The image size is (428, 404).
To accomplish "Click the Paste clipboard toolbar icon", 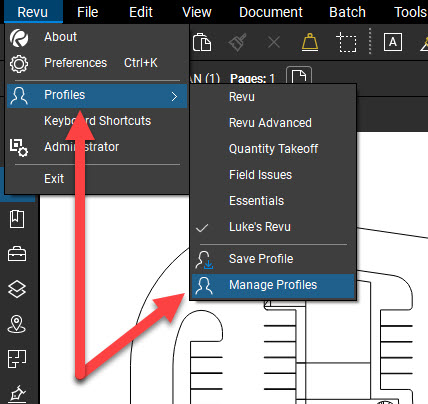I will (202, 42).
